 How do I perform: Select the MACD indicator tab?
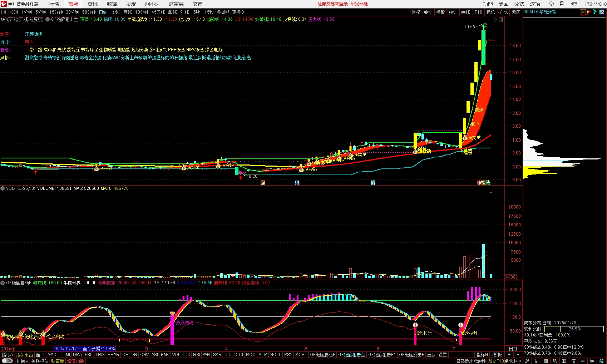(x=54, y=355)
